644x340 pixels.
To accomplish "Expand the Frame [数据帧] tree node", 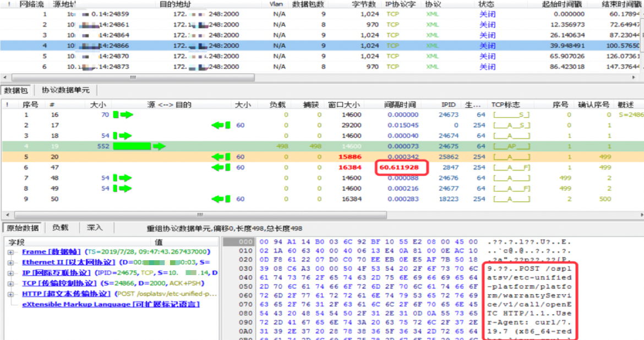I will pyautogui.click(x=10, y=252).
